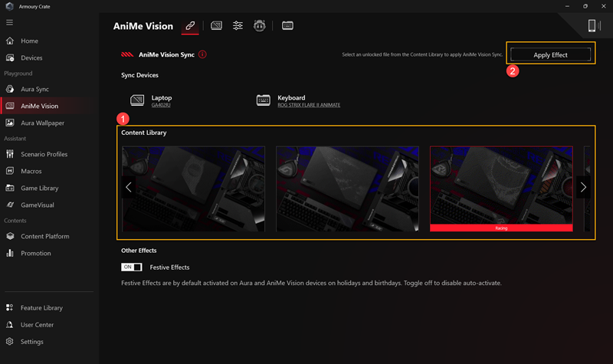Open the sliders settings tab

point(238,26)
